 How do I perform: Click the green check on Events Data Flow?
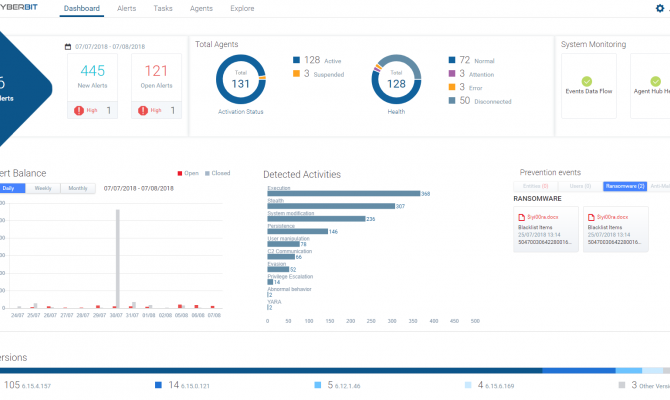point(587,81)
